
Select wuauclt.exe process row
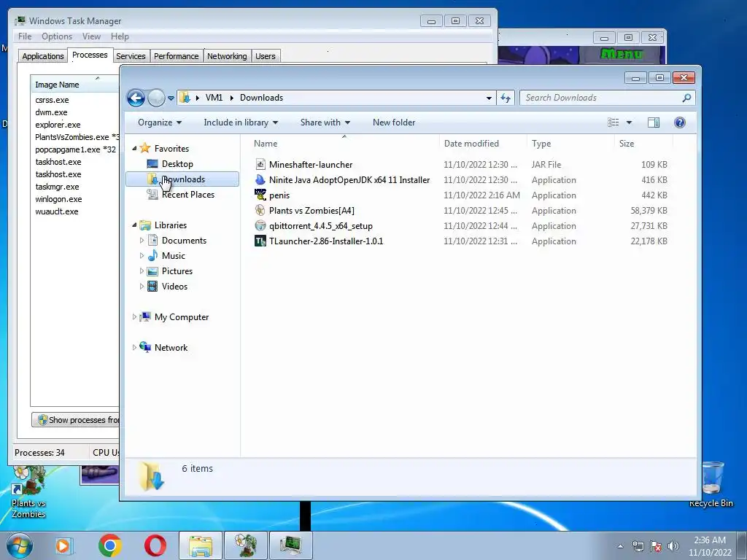57,211
